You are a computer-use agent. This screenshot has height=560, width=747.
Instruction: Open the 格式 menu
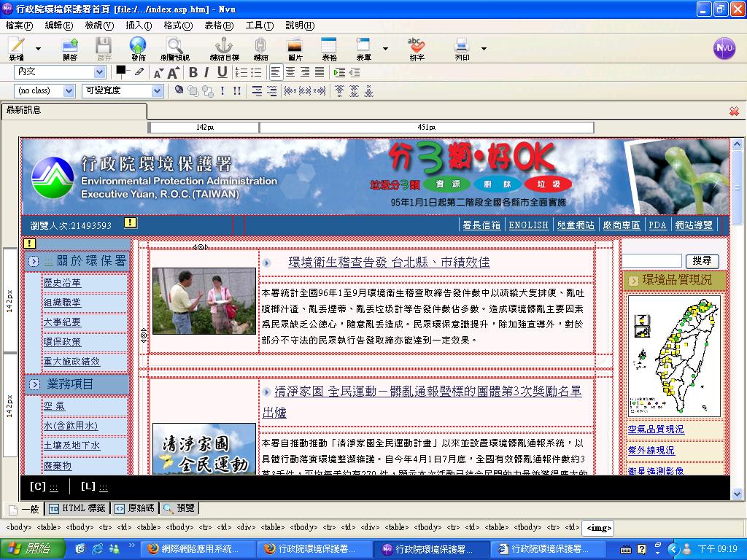(178, 26)
